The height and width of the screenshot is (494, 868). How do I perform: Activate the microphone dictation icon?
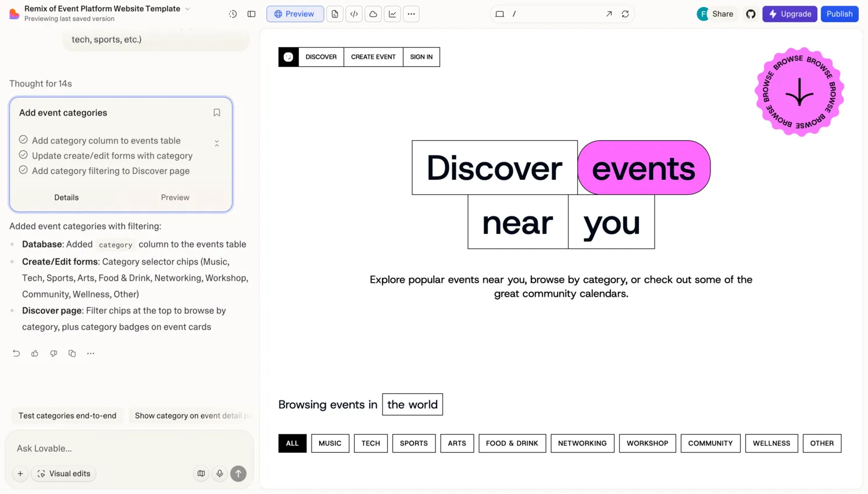click(220, 474)
